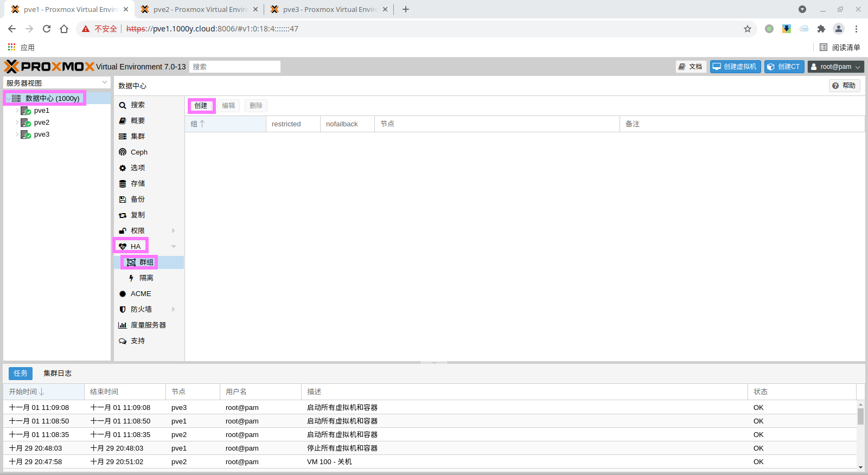Click the task log vertical scrollbar
The width and height of the screenshot is (868, 475).
pyautogui.click(x=860, y=416)
